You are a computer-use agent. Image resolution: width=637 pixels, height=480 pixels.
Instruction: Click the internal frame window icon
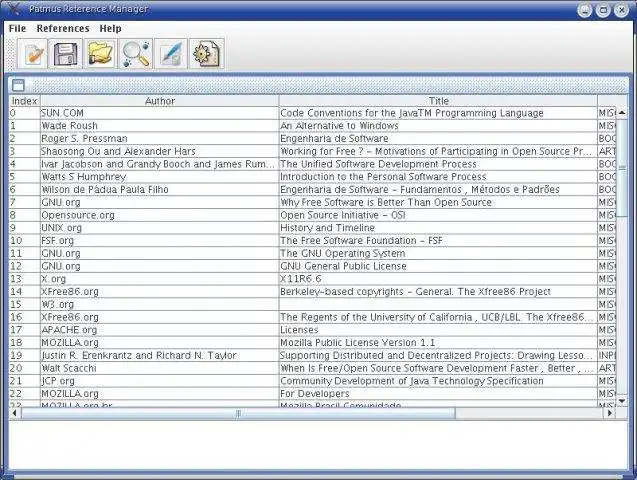18,85
